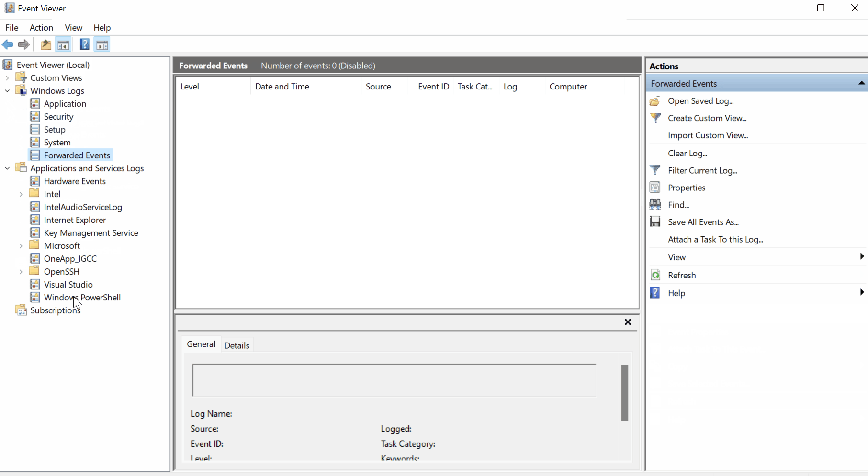Click Create Custom View action text
The height and width of the screenshot is (476, 868).
pos(708,118)
